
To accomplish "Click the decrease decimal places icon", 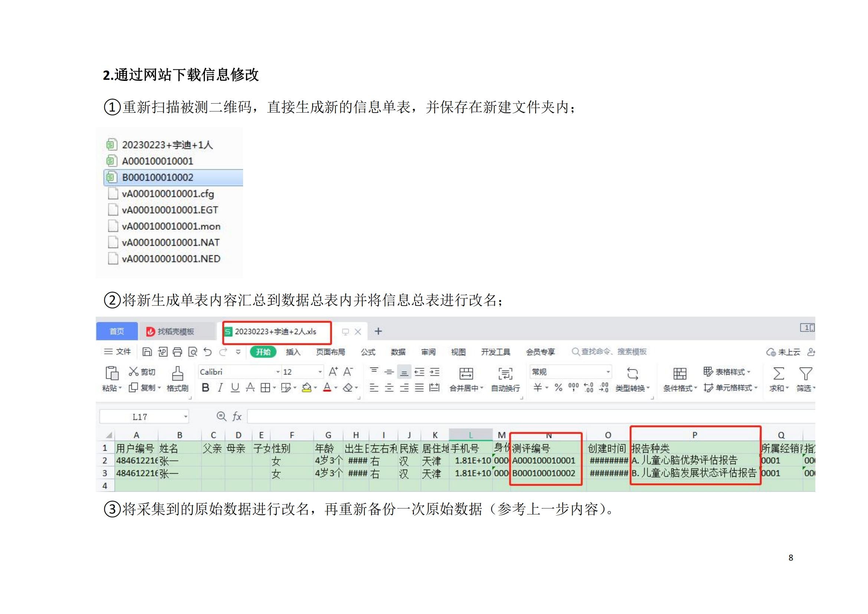I will (604, 388).
